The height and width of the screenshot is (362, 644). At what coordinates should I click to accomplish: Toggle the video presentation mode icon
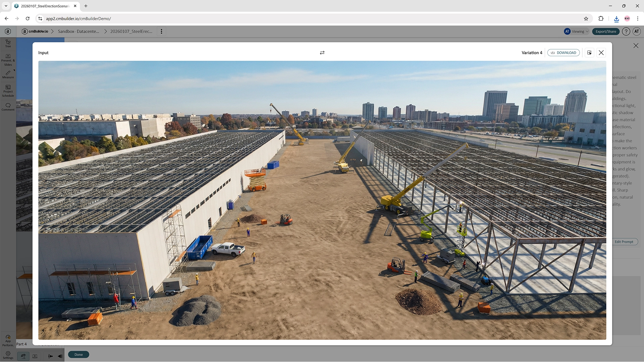(x=35, y=356)
